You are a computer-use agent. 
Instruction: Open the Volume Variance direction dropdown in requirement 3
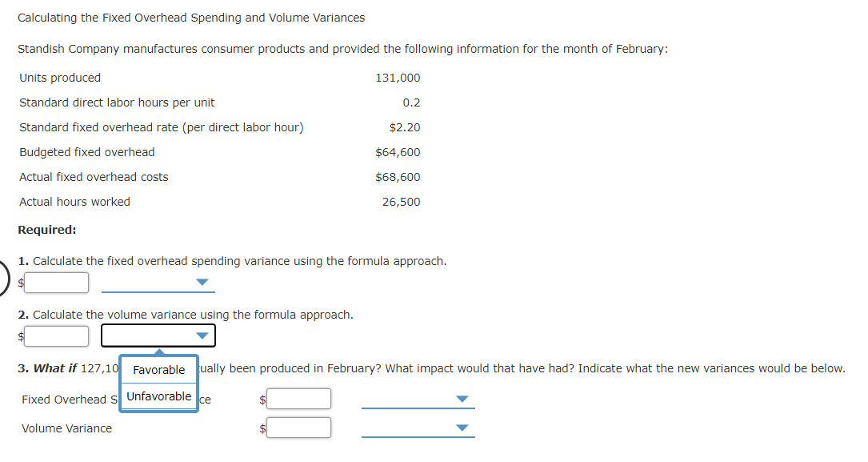[461, 428]
